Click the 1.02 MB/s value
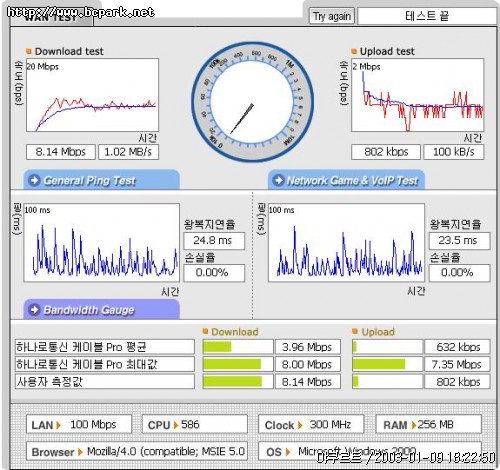 coord(128,152)
